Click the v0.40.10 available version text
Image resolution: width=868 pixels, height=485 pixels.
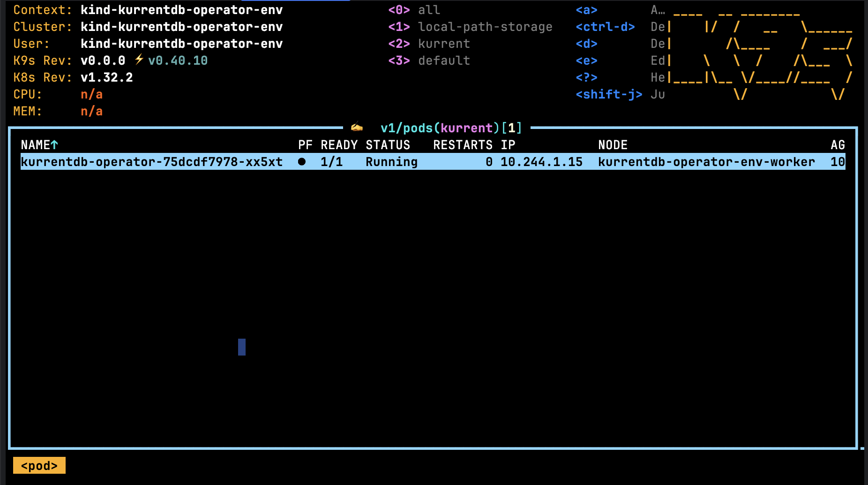[x=178, y=61]
